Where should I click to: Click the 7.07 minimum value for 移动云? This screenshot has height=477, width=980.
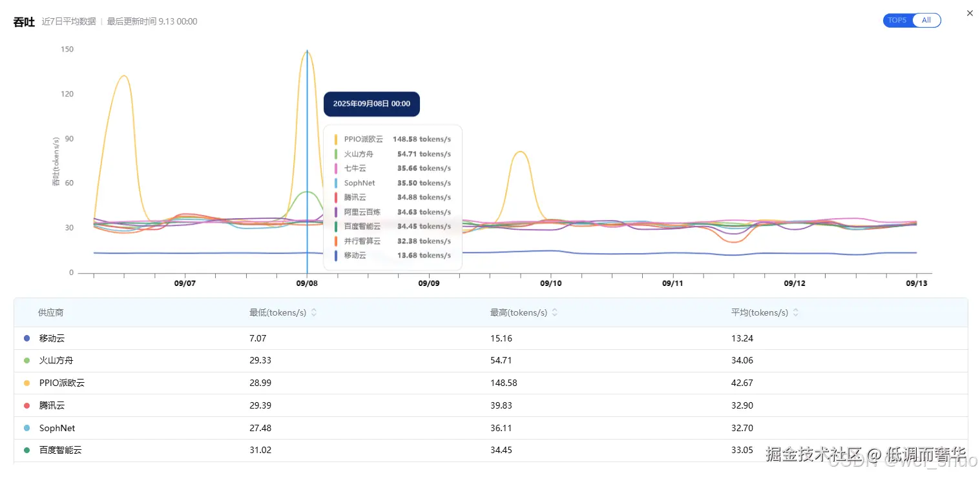[258, 338]
